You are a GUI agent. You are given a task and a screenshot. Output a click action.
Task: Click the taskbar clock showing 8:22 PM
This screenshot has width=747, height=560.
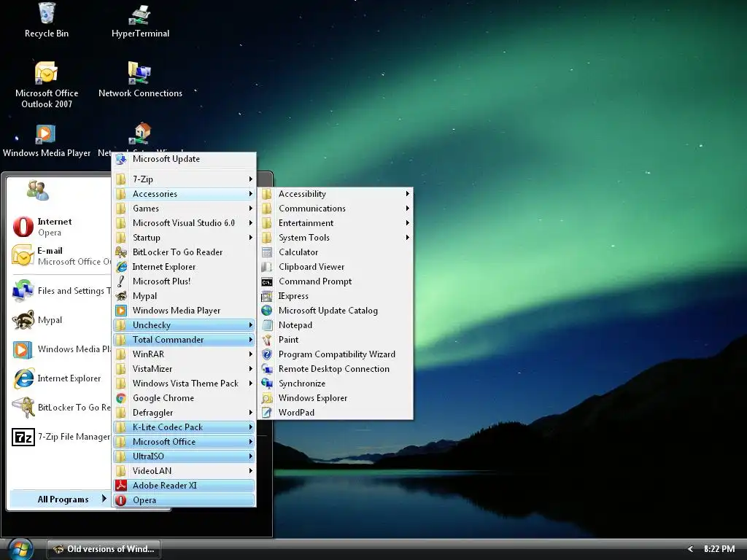pyautogui.click(x=719, y=549)
